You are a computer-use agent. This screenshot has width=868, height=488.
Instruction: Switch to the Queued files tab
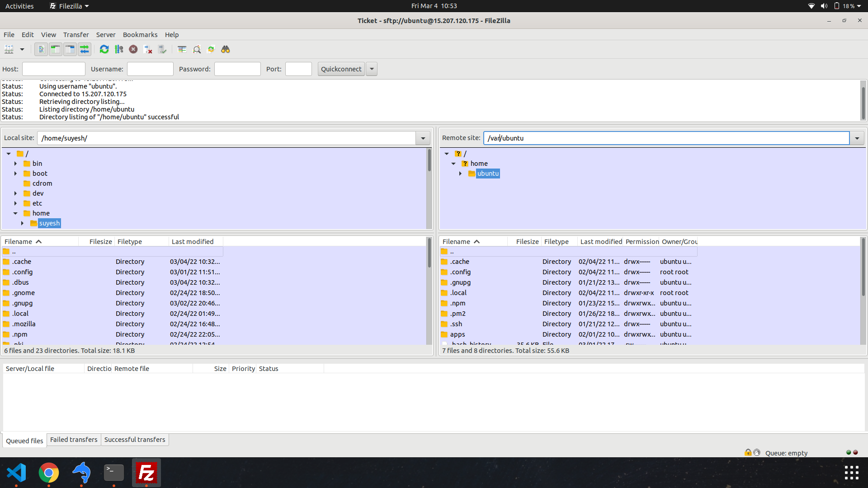click(x=24, y=441)
